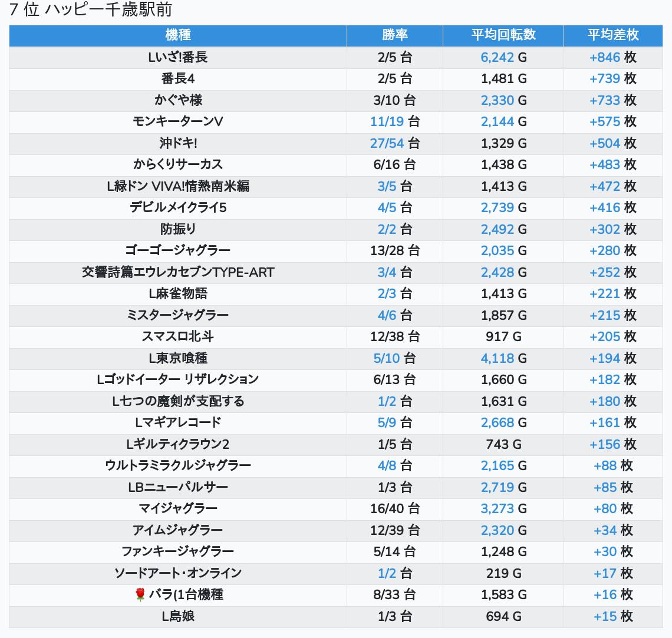Viewport: 672px width, 638px height.
Task: Click win rate 11/19 台 for モンキーターンV
Action: [395, 121]
